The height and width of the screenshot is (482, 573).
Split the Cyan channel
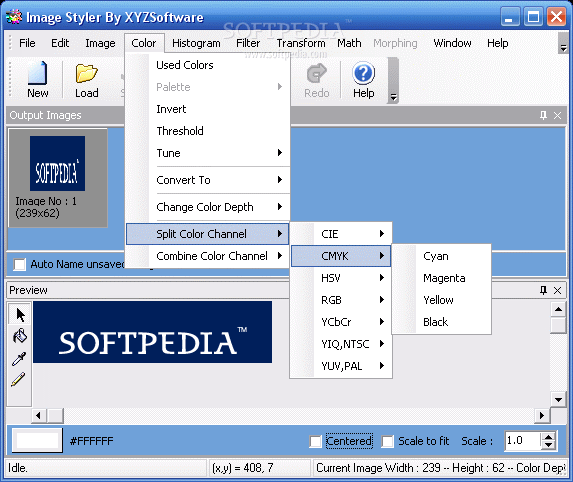pos(441,256)
